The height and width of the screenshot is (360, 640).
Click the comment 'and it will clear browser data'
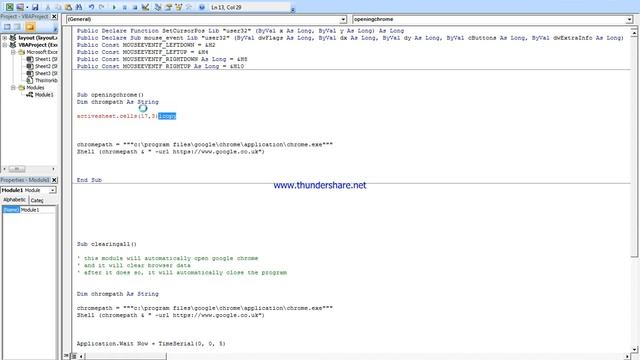point(133,265)
